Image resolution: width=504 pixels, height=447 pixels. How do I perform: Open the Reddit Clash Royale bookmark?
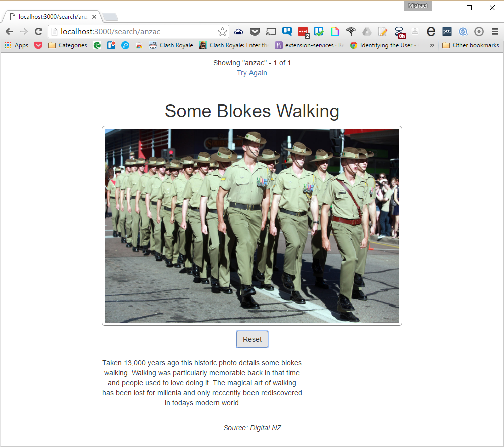[x=171, y=45]
